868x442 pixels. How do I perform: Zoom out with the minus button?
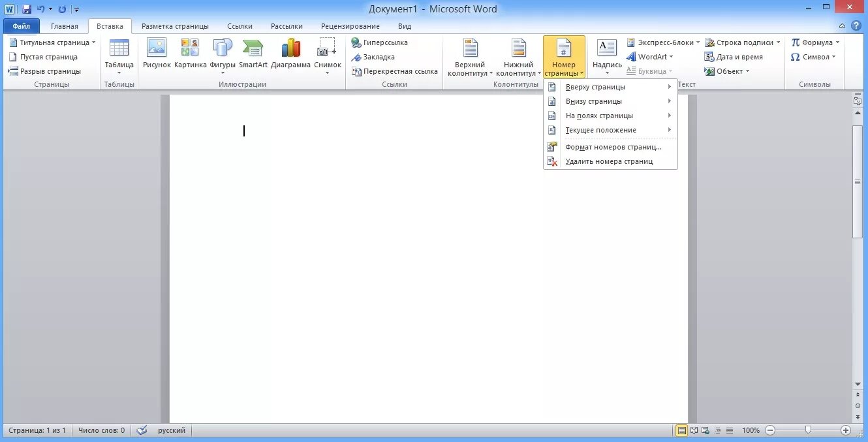(x=769, y=430)
